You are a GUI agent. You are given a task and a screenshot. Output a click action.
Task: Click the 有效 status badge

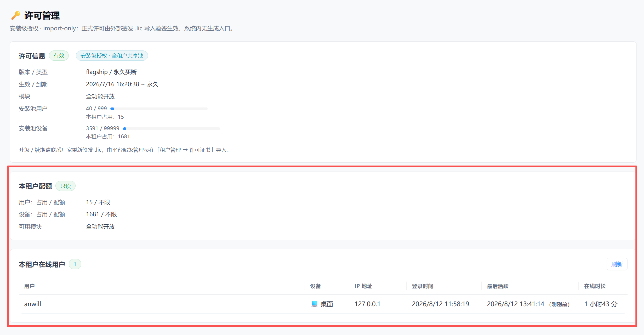[x=59, y=56]
